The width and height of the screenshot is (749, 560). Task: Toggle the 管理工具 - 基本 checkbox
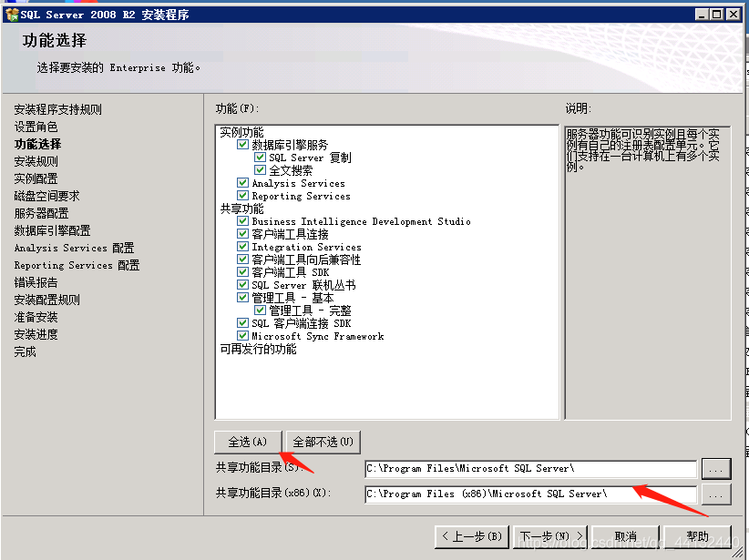point(242,298)
